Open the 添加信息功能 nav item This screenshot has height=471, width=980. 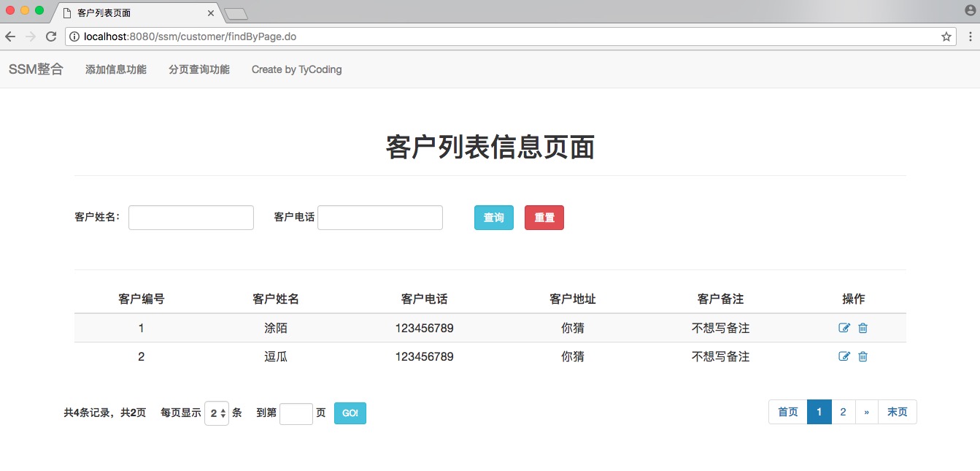point(116,69)
